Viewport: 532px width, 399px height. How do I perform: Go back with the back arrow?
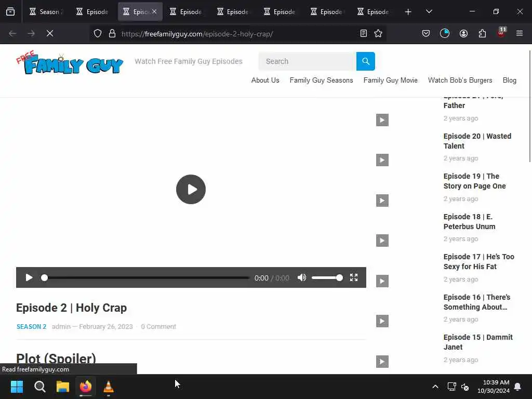coord(12,33)
